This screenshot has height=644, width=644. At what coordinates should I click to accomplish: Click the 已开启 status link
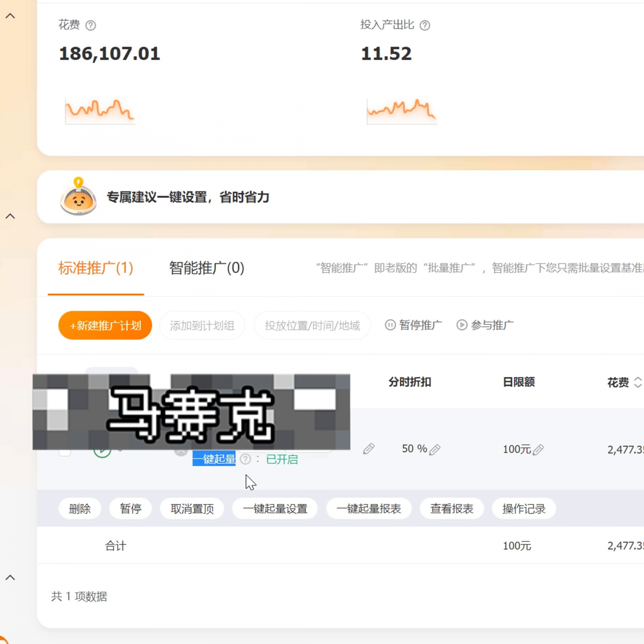point(282,459)
